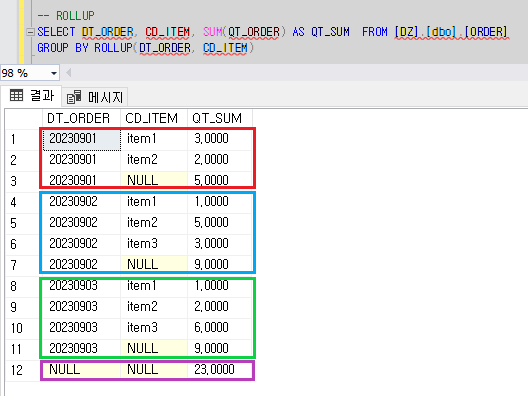This screenshot has height=396, width=528.
Task: Switch to the 결과 tab
Action: 31,96
